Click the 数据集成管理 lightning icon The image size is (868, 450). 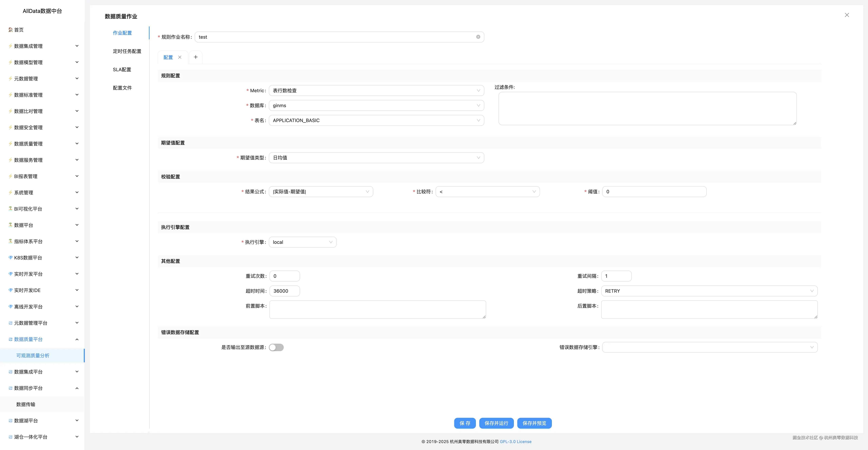pos(11,46)
